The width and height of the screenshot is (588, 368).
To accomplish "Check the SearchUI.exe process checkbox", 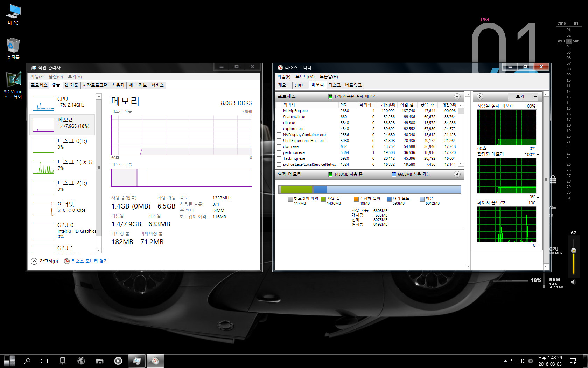I will click(279, 117).
